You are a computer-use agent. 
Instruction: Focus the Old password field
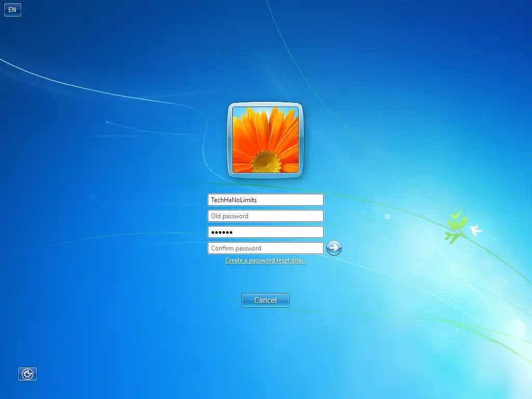coord(265,216)
